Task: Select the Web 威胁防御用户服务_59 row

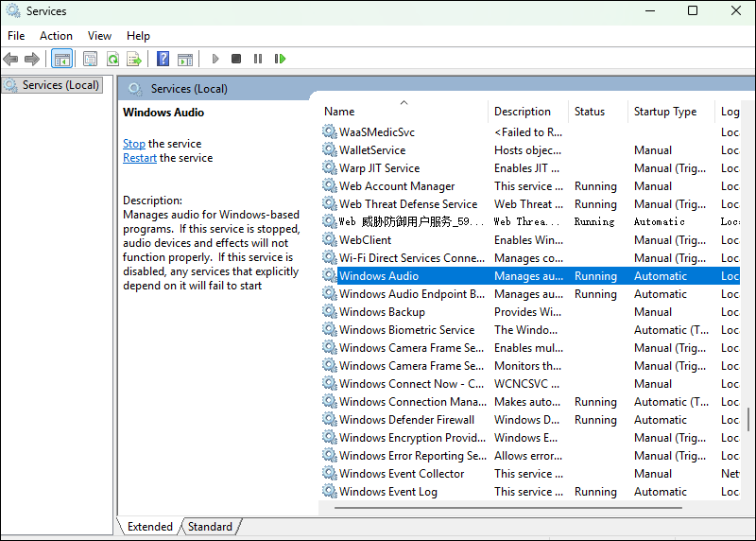Action: tap(530, 221)
